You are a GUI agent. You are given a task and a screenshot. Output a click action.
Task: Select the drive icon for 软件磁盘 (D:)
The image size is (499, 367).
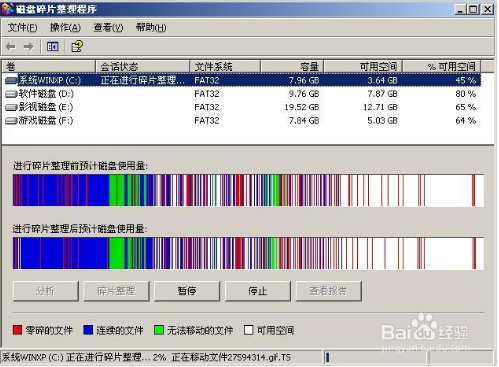pos(11,94)
